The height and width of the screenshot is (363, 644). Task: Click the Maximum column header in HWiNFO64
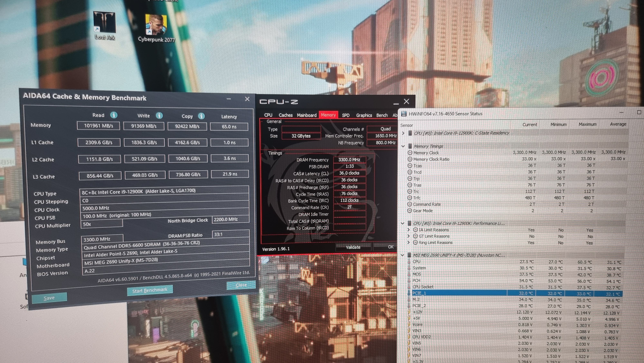[587, 124]
